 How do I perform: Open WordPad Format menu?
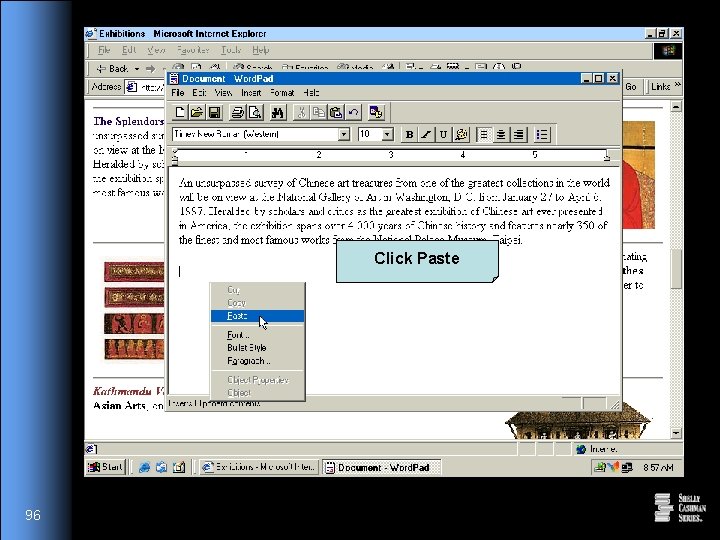click(x=282, y=93)
